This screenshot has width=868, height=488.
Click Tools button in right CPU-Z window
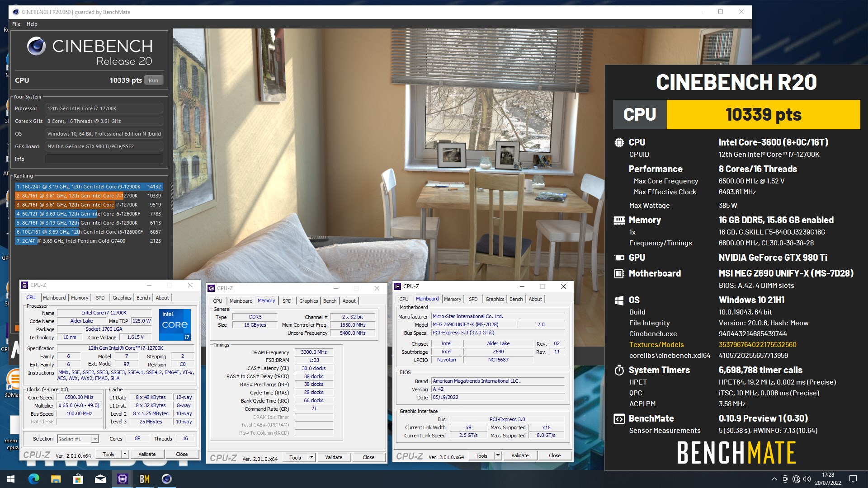point(481,455)
